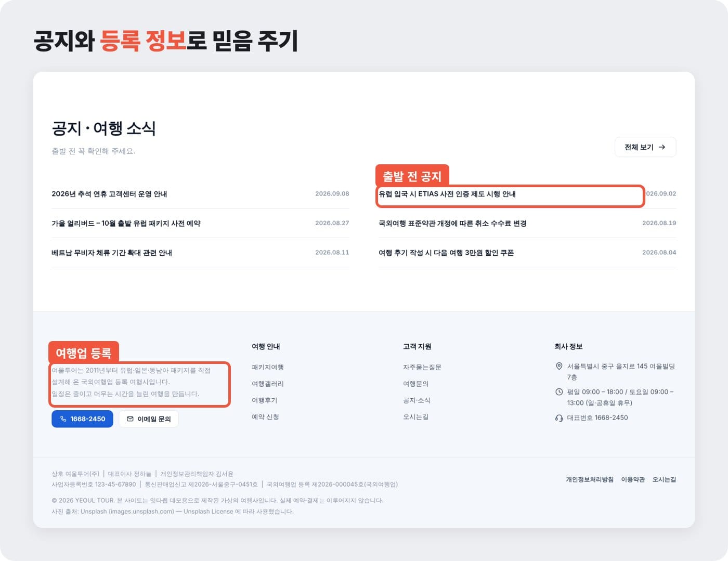
Task: Go to 예약 신청 footer link
Action: click(265, 417)
